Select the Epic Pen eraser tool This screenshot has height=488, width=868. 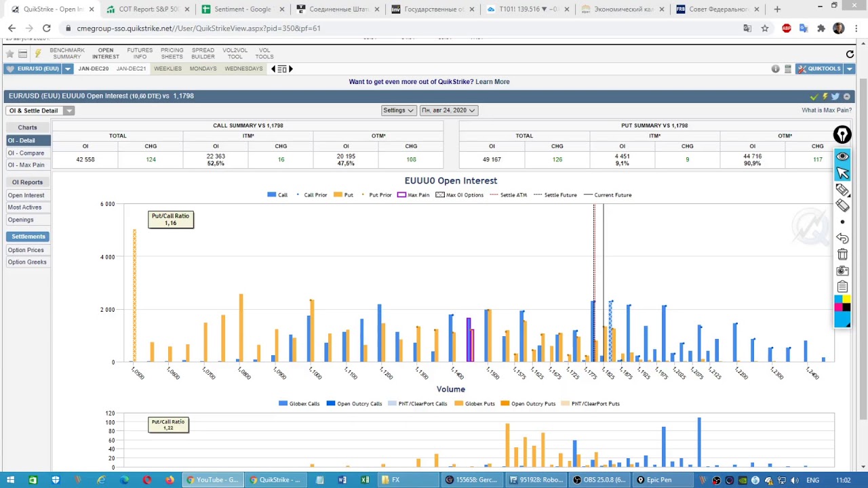click(x=842, y=205)
